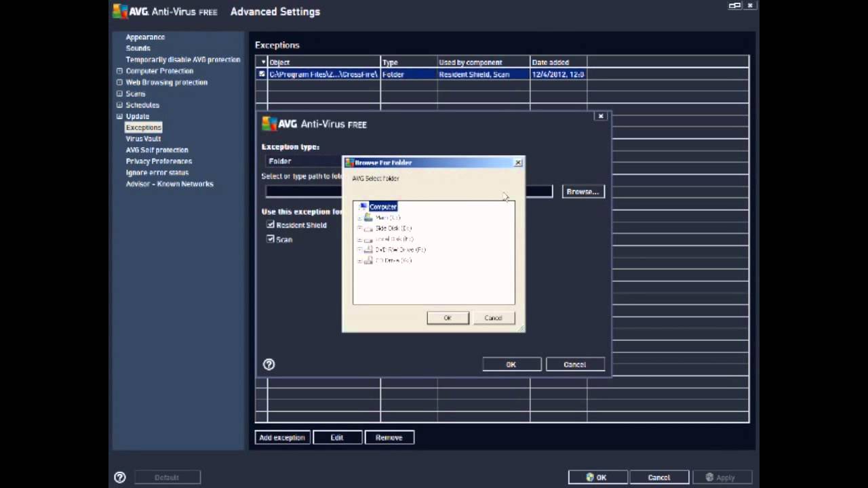This screenshot has height=488, width=868.
Task: Click the Edit button below the Exceptions table
Action: point(337,438)
